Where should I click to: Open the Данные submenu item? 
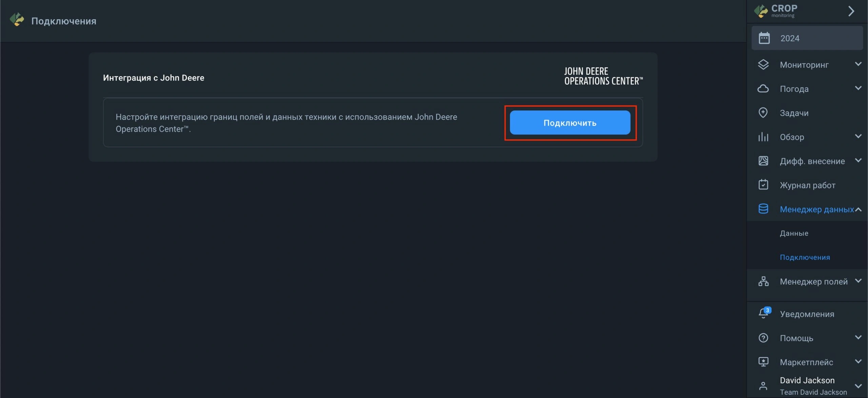pyautogui.click(x=794, y=233)
